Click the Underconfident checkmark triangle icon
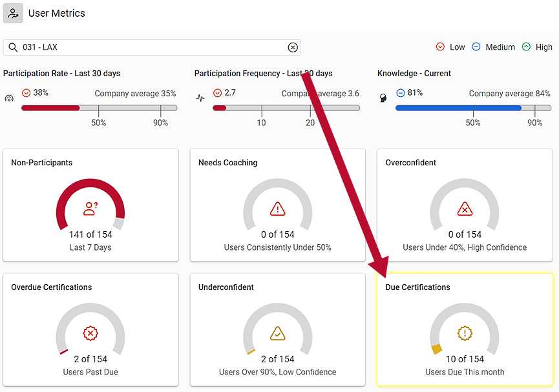559x392 pixels. click(x=278, y=333)
